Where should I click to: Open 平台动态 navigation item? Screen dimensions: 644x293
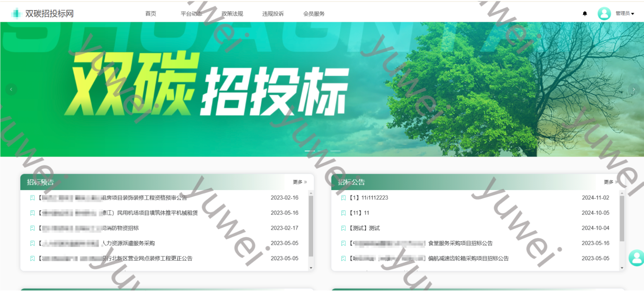point(192,13)
